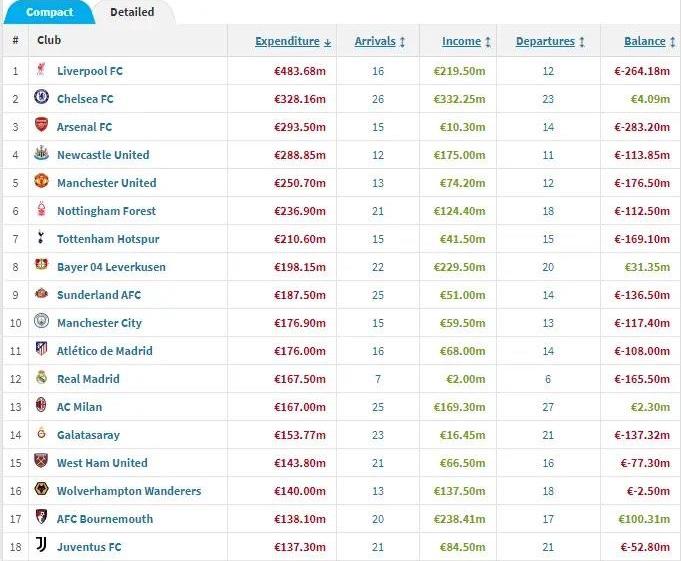
Task: Open the Real Madrid link
Action: 88,379
